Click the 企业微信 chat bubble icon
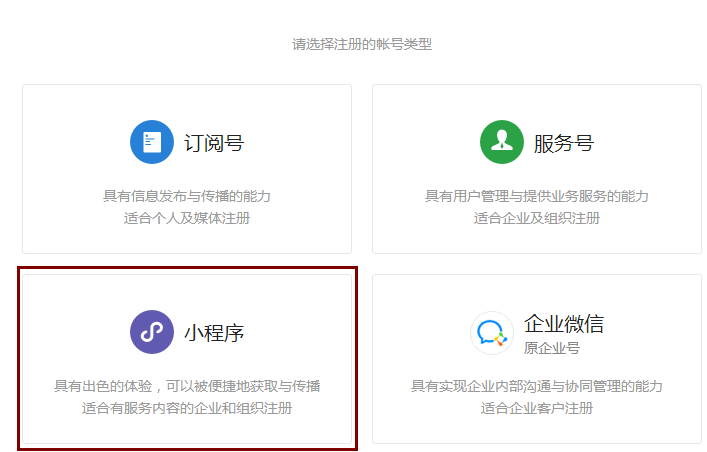Image resolution: width=707 pixels, height=452 pixels. pos(492,332)
